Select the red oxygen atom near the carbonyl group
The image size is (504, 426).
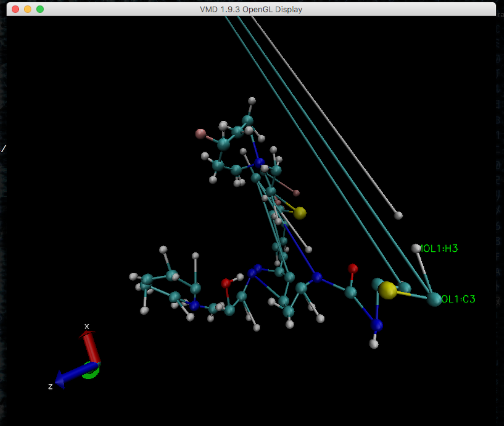tap(352, 268)
